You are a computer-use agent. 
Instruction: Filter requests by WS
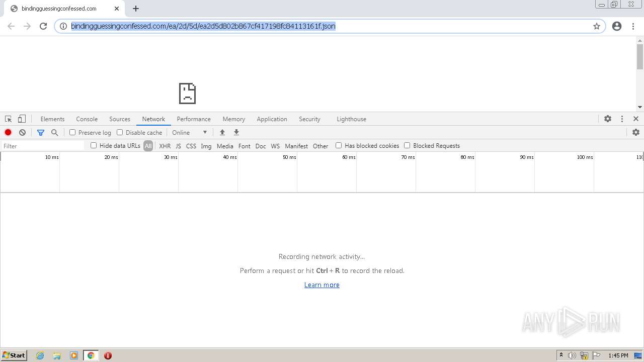275,146
